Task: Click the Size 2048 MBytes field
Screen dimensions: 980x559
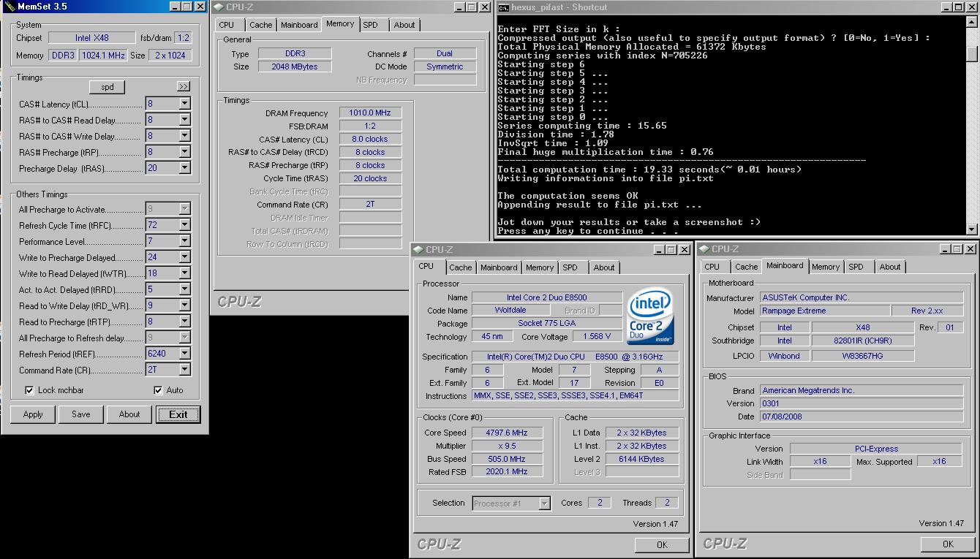Action: pos(294,66)
